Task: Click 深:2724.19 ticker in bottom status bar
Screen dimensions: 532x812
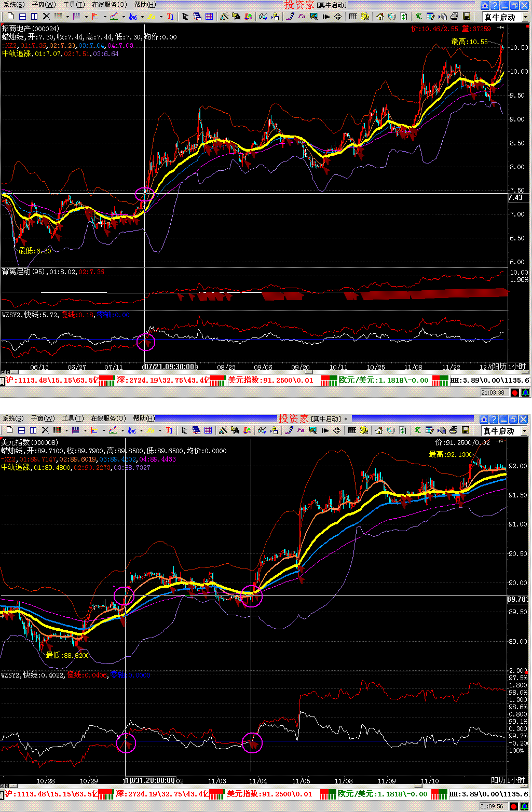Action: (x=162, y=794)
